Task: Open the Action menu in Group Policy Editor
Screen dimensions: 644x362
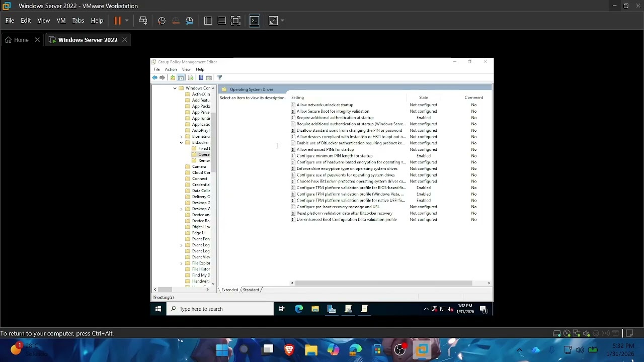Action: (x=171, y=69)
